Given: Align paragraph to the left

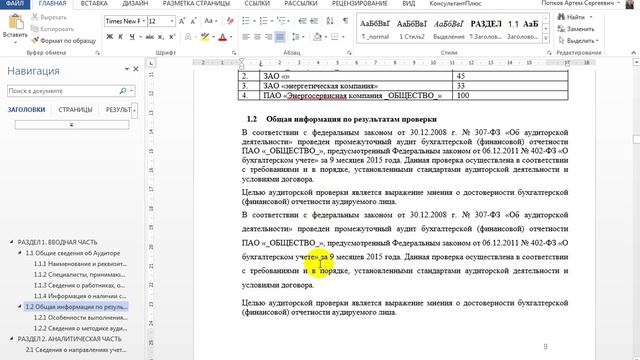Looking at the screenshot, I should click(246, 37).
